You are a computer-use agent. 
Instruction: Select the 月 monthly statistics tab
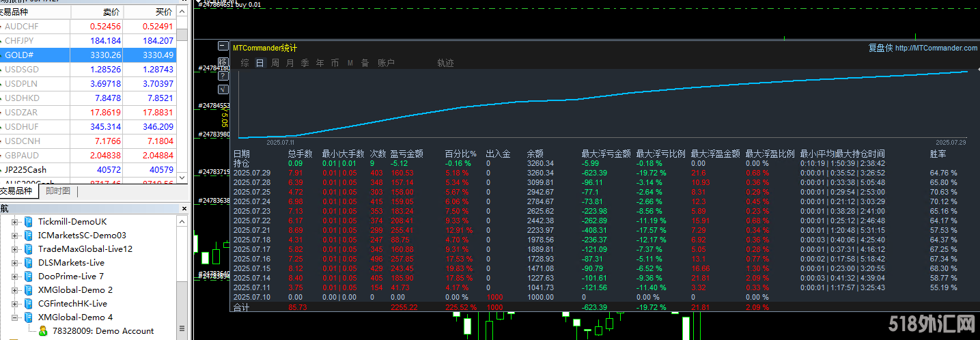[290, 63]
